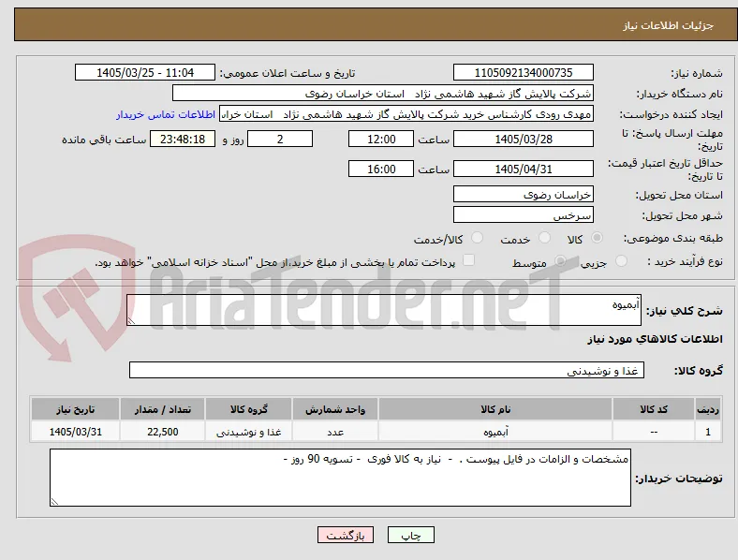
Task: Click the نام کالا column header
Action: click(495, 409)
